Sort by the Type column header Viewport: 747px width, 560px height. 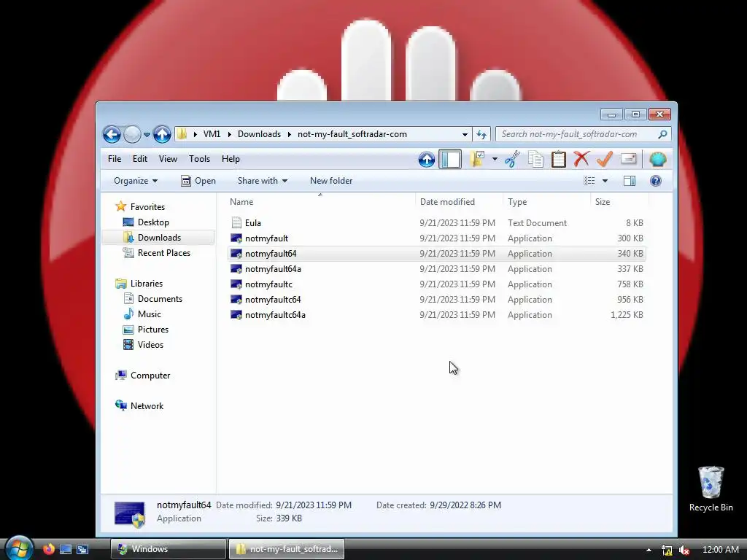click(546, 202)
